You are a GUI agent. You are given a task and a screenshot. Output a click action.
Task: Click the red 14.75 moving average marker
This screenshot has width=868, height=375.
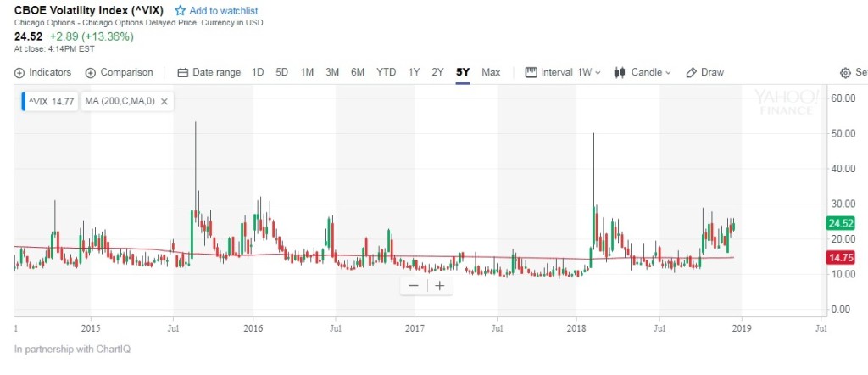pos(840,258)
